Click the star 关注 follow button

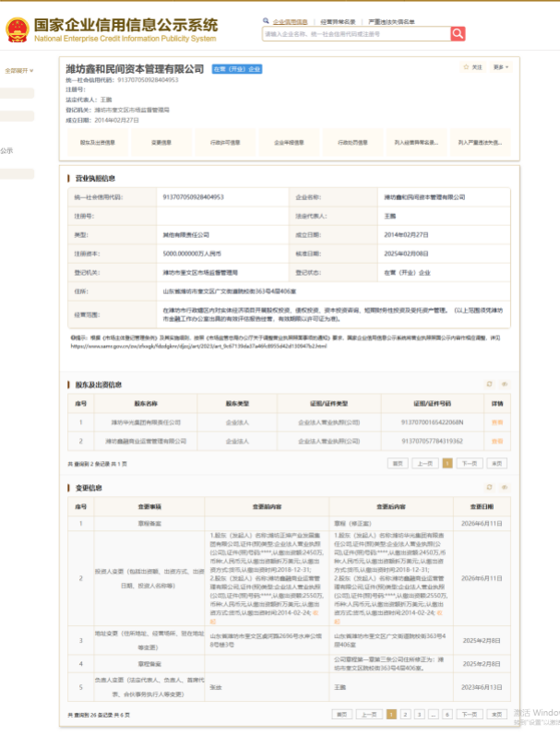click(472, 67)
